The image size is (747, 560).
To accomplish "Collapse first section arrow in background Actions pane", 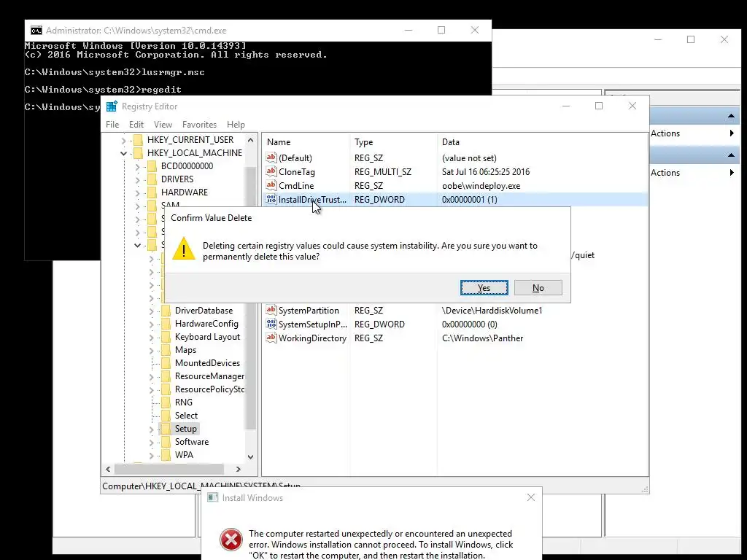I will coord(731,116).
